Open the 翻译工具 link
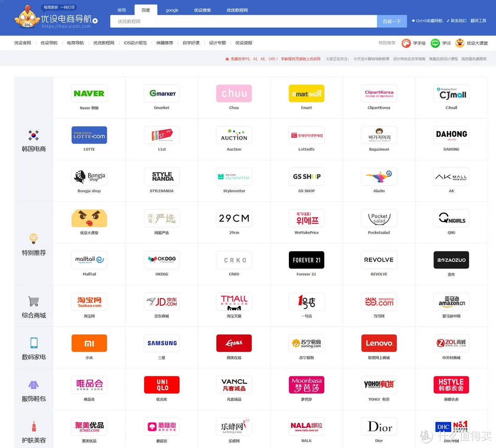Screen dimensions: 496x448 (478, 21)
